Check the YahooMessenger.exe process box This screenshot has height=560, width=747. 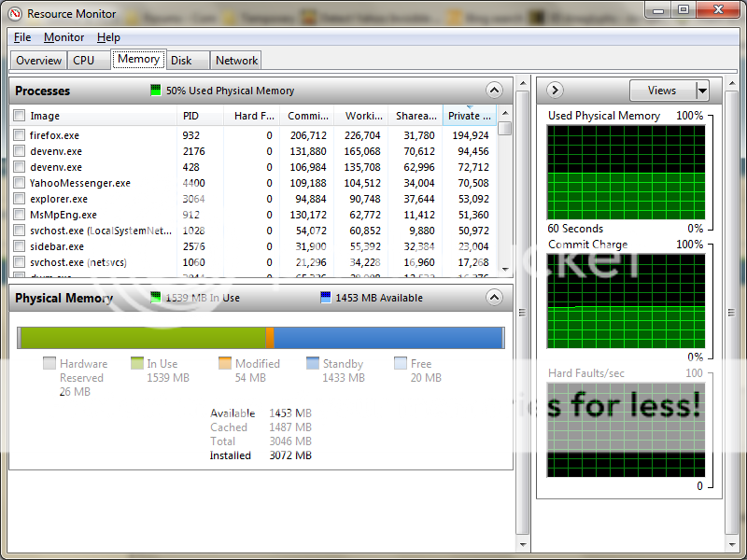(x=20, y=183)
